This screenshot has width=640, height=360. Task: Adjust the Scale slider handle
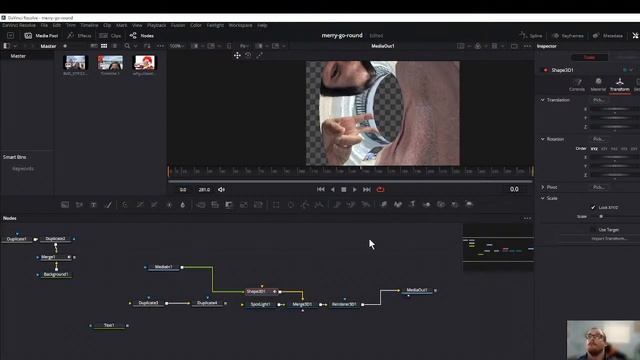601,216
